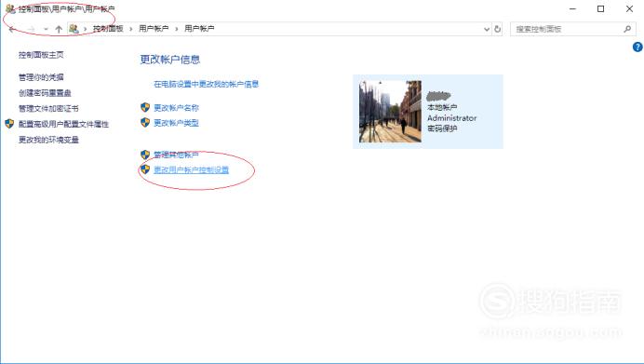
Task: Click the window title bar icon
Action: (10, 8)
